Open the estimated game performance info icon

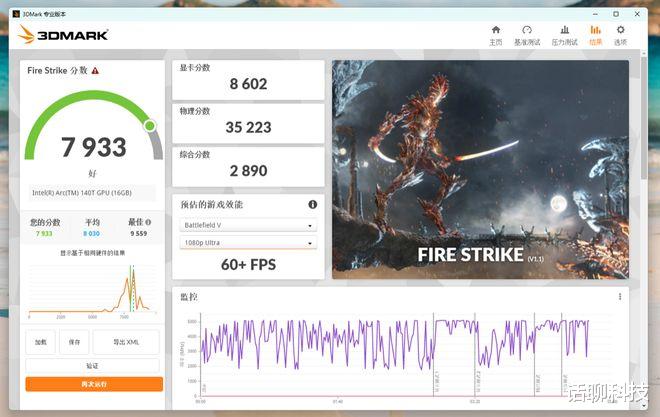click(312, 205)
